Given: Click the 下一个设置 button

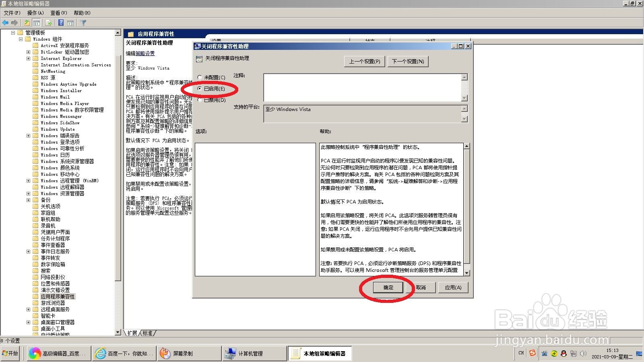Looking at the screenshot, I should click(x=408, y=61).
